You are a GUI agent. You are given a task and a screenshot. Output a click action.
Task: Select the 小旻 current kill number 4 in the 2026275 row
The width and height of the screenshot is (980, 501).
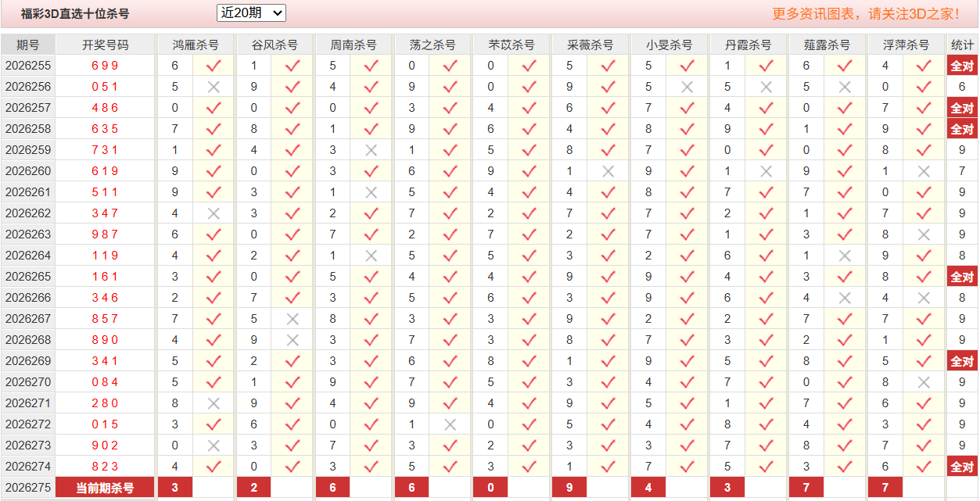pos(649,488)
